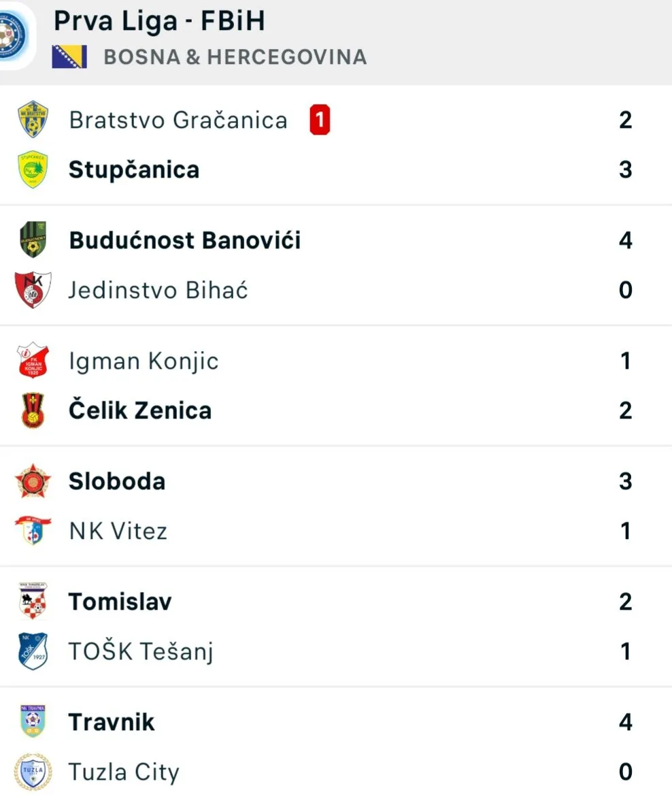672x803 pixels.
Task: Tap the Tuzla City club crest
Action: 33,772
